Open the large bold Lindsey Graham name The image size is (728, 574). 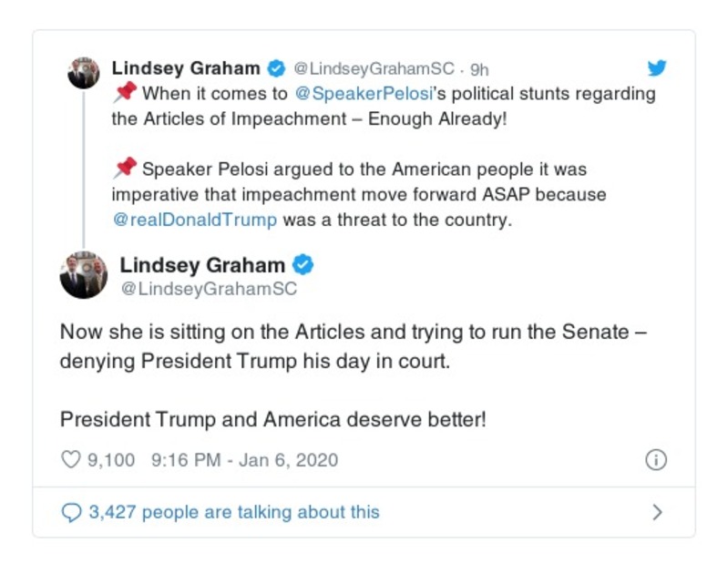pyautogui.click(x=202, y=265)
